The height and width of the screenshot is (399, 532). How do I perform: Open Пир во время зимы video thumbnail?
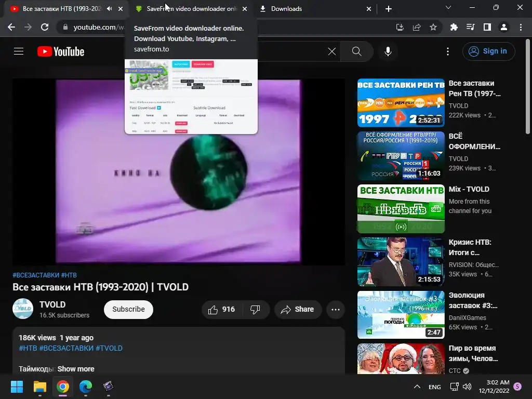click(401, 359)
